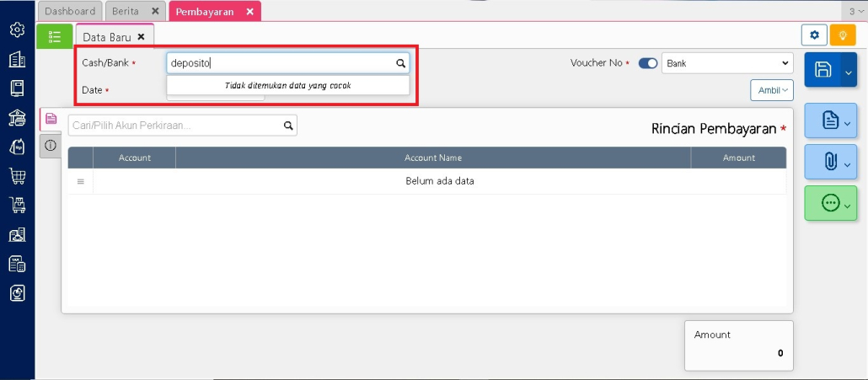Select the info (i) side tab
Viewport: 868px width, 380px height.
51,146
